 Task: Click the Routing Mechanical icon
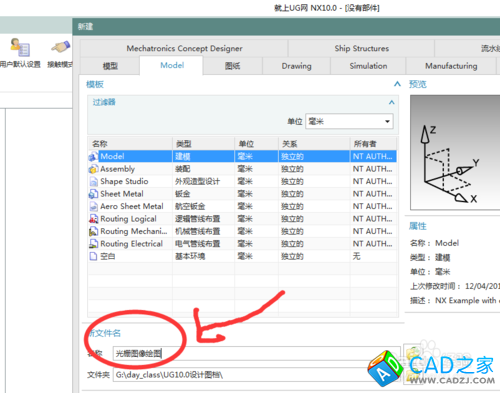pyautogui.click(x=93, y=231)
